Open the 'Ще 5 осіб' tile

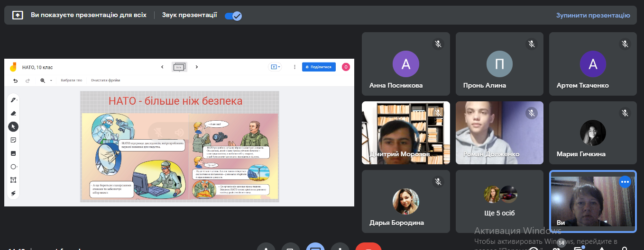coord(499,202)
